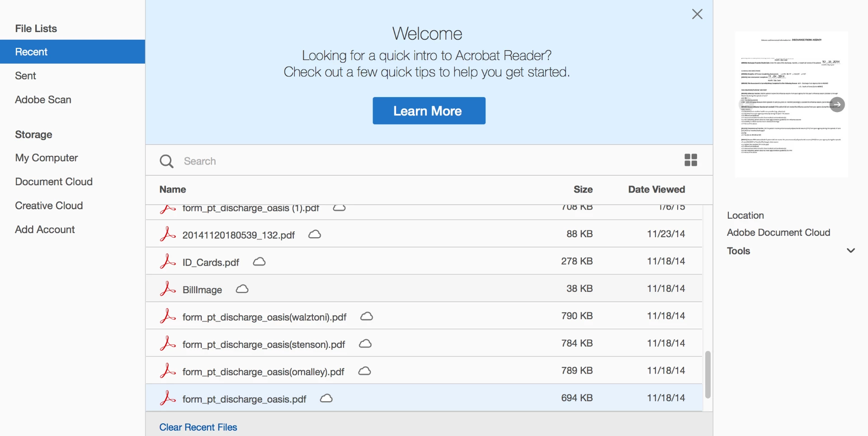Image resolution: width=868 pixels, height=436 pixels.
Task: Select file name BillImage
Action: pos(202,290)
